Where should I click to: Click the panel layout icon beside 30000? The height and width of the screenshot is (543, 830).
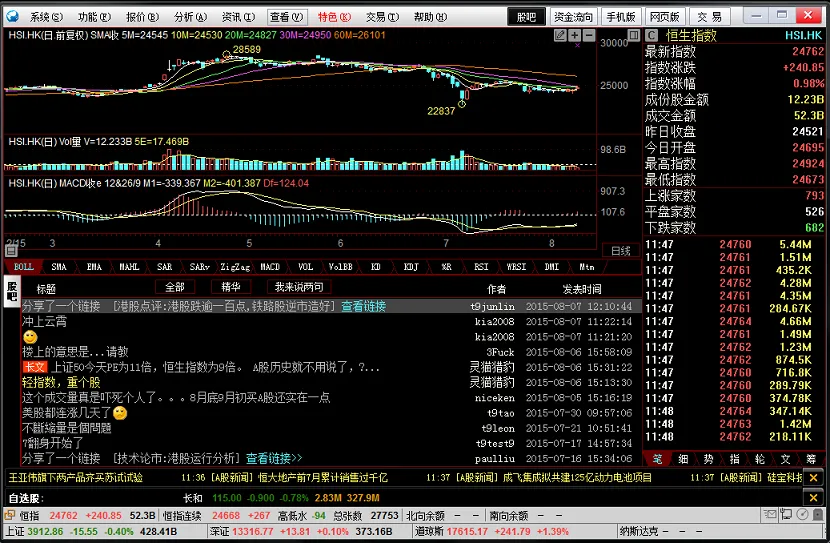633,35
